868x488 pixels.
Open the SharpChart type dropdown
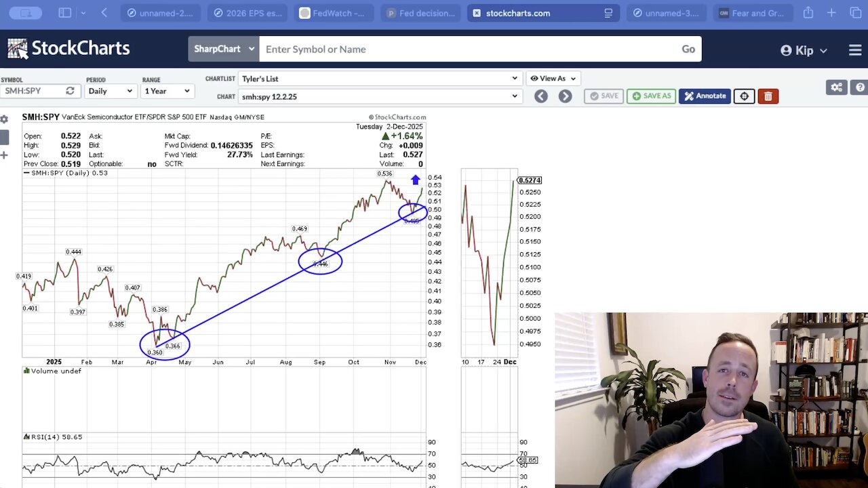click(x=223, y=49)
